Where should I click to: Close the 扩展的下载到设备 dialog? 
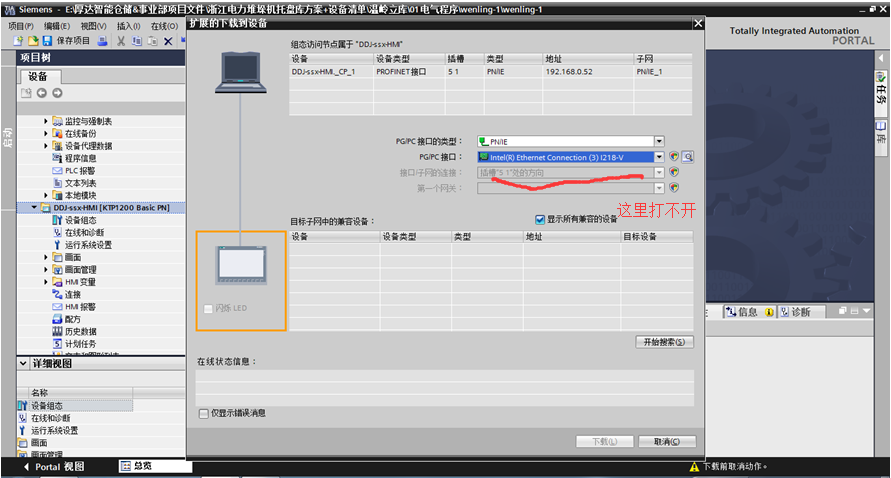tap(698, 23)
